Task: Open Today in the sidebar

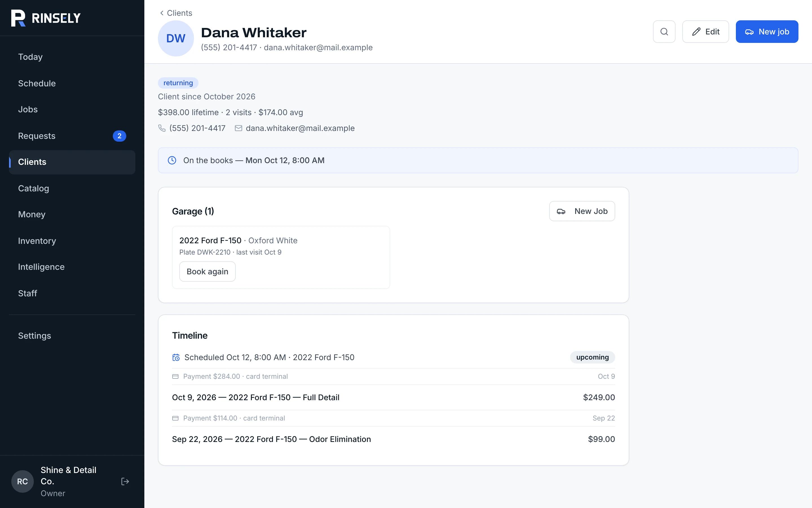Action: click(72, 57)
